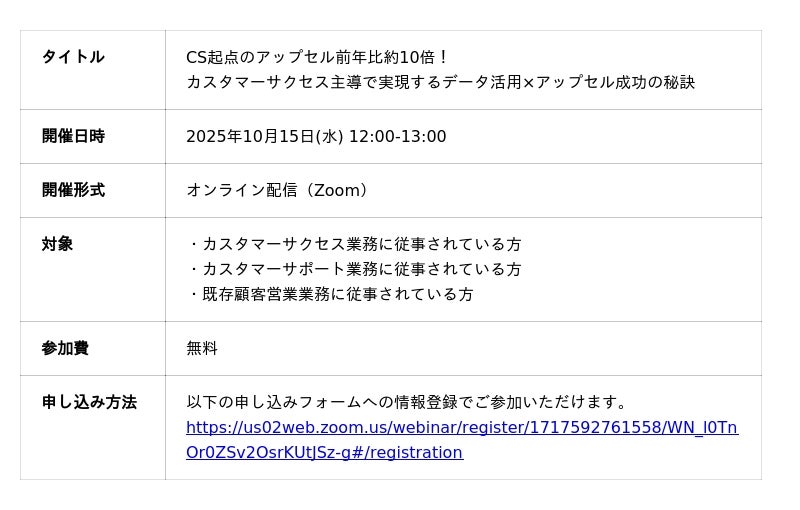Select the 参加費 label cell
Viewport: 800px width, 510px height.
[x=65, y=348]
